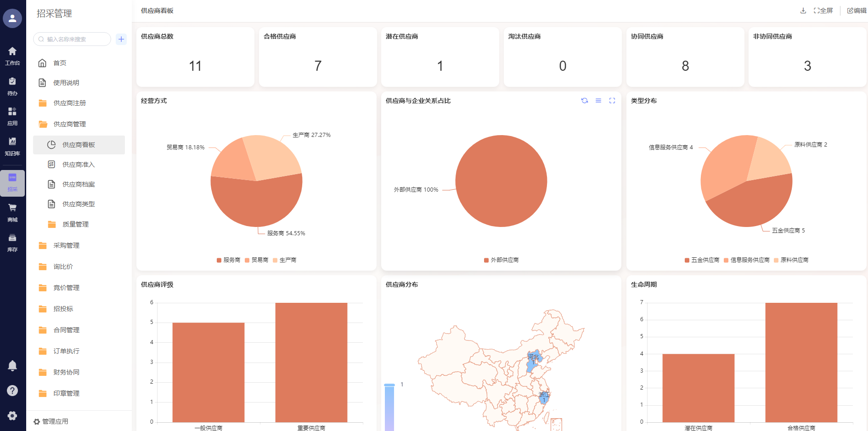The image size is (868, 431).
Task: Toggle 服务商 legend in 经营方式 chart
Action: click(228, 260)
